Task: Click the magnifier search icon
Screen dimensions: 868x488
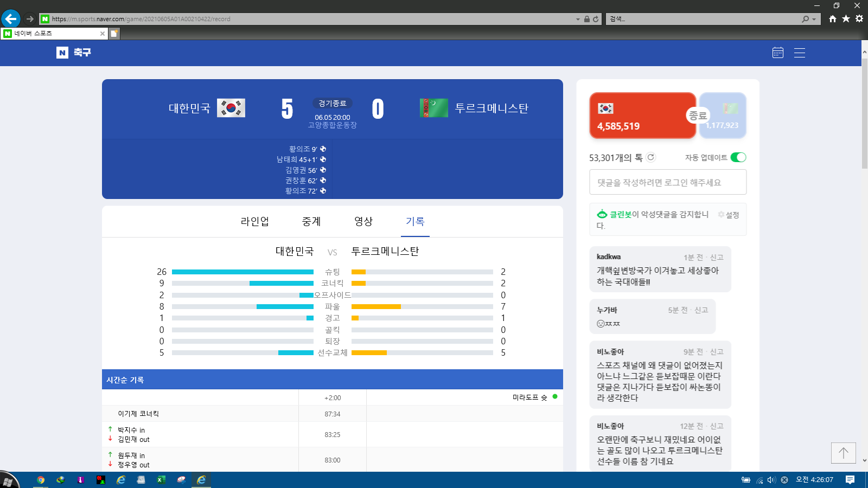Action: pos(806,19)
